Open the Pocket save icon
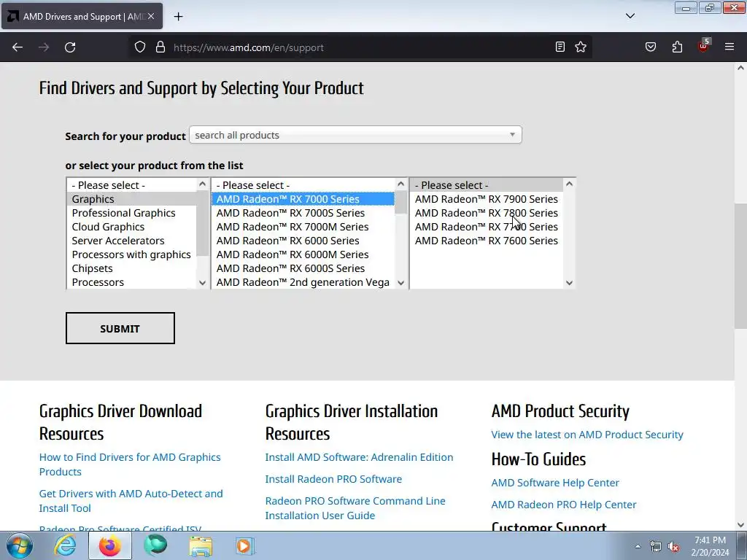 [x=651, y=47]
